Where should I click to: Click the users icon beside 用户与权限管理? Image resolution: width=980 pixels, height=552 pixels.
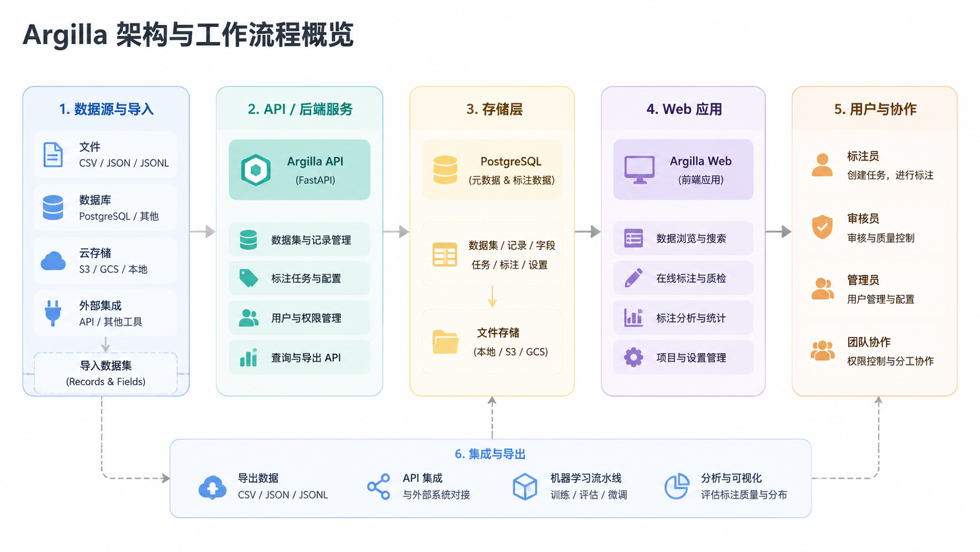point(249,318)
